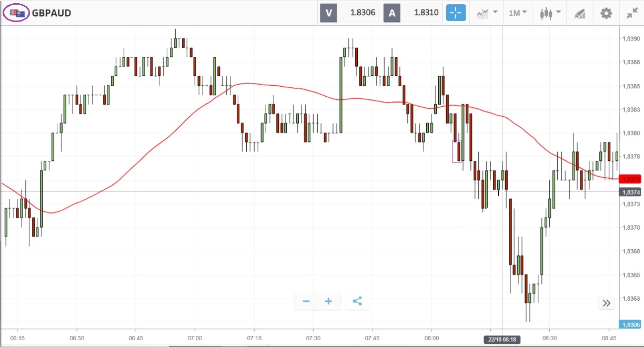Select the drawing tools pencil icon
The image size is (644, 347).
coord(580,13)
